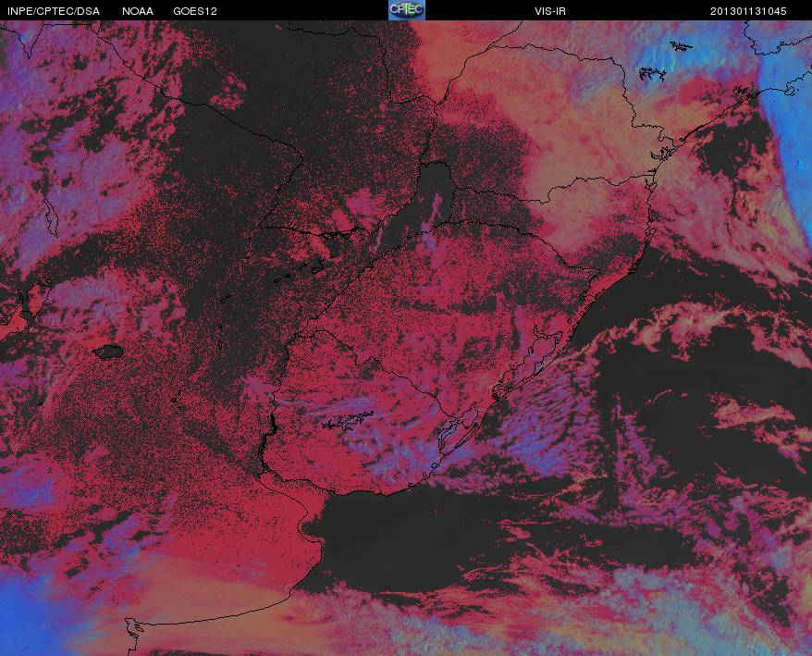
Task: Click the GOES12 satellite label
Action: [195, 11]
